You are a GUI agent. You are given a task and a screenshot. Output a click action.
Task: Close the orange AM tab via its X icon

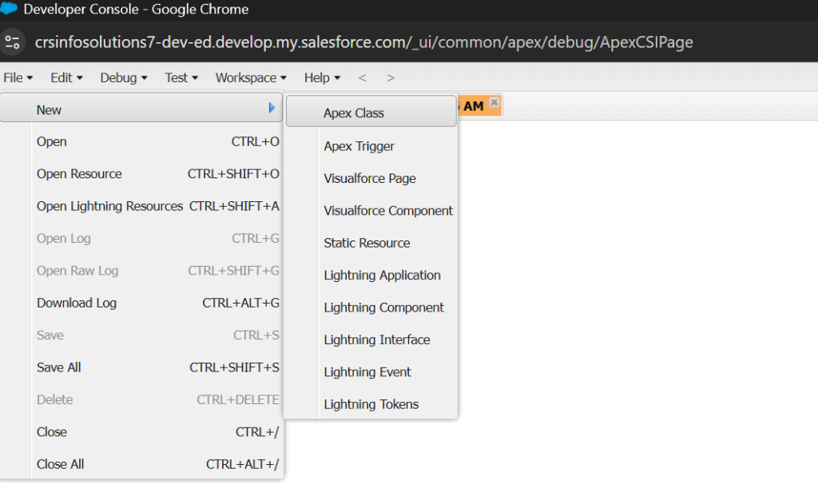pyautogui.click(x=494, y=104)
